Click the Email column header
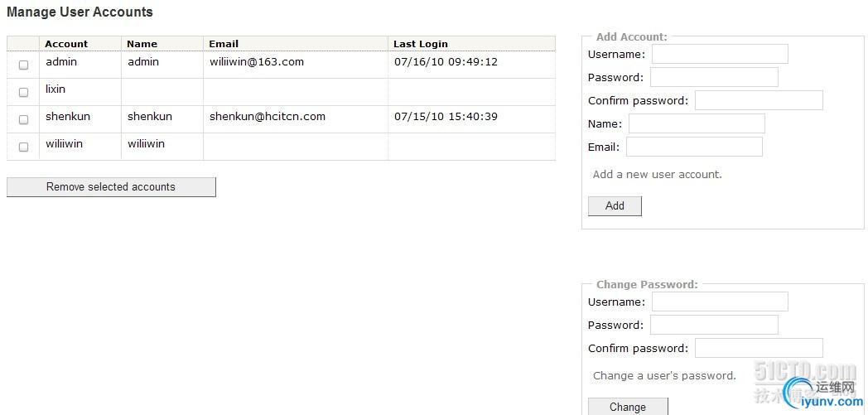The width and height of the screenshot is (868, 415). coord(224,44)
